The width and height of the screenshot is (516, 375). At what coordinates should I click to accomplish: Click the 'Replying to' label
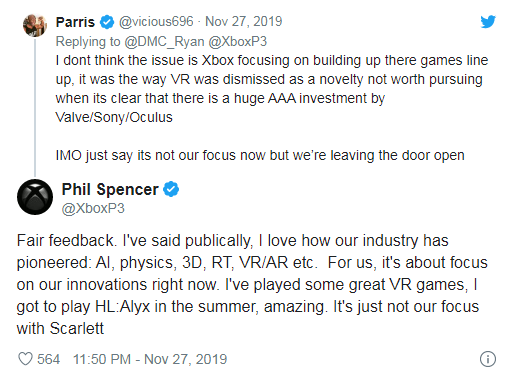88,42
